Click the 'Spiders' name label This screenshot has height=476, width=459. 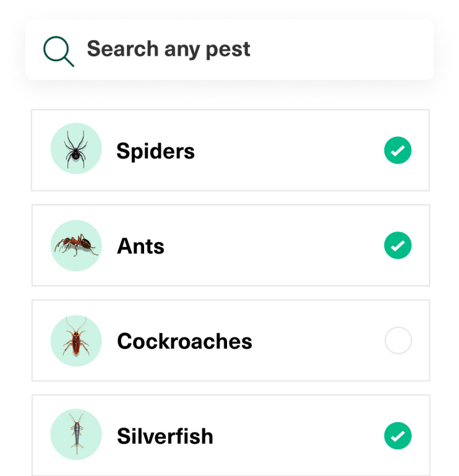tap(155, 151)
